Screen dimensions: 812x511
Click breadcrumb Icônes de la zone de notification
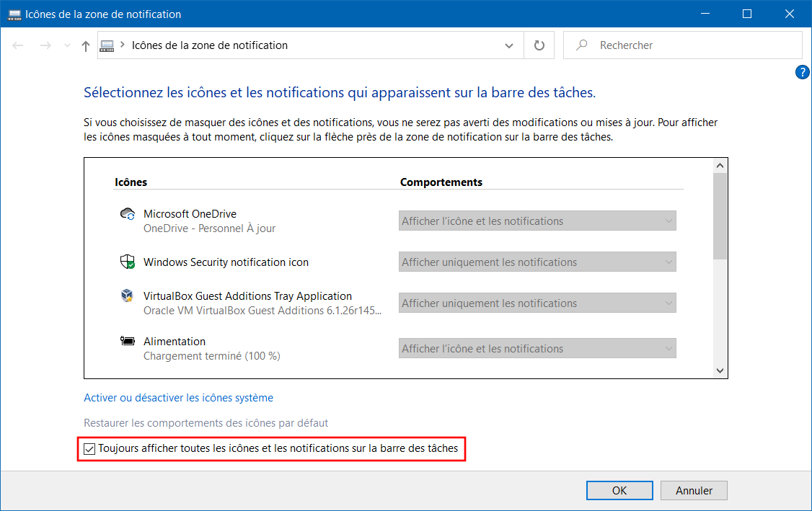[210, 45]
